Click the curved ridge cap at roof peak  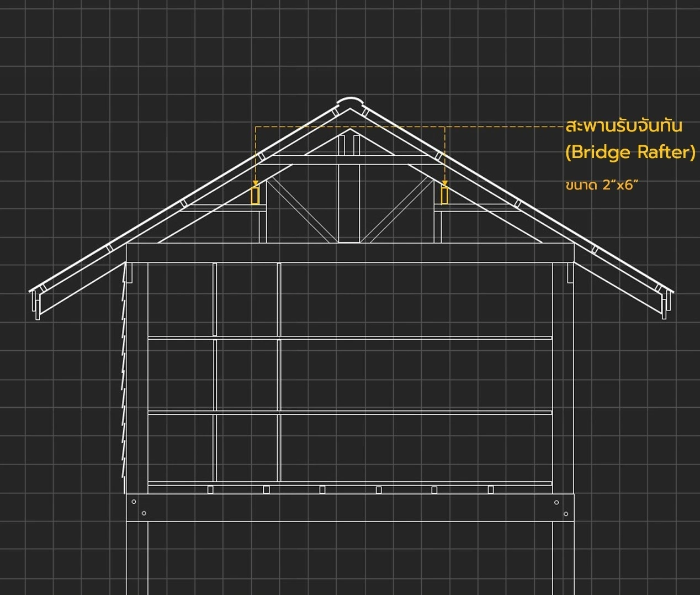click(350, 102)
